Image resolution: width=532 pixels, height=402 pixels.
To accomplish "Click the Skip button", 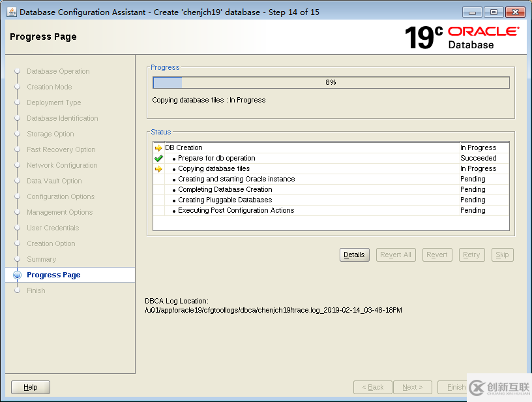I will [502, 255].
